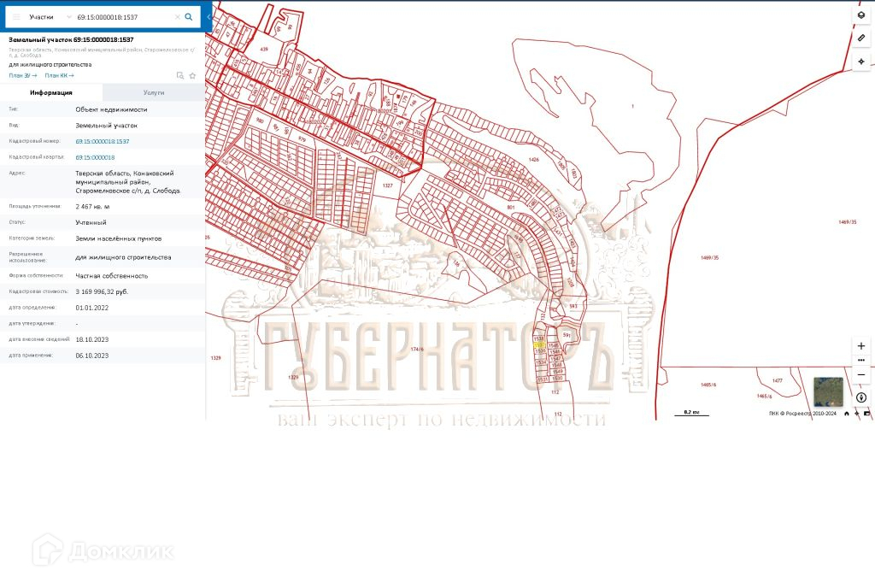Click the parcel title Земельный участок 69:15:0000018:1537
The image size is (875, 588).
pyautogui.click(x=71, y=39)
